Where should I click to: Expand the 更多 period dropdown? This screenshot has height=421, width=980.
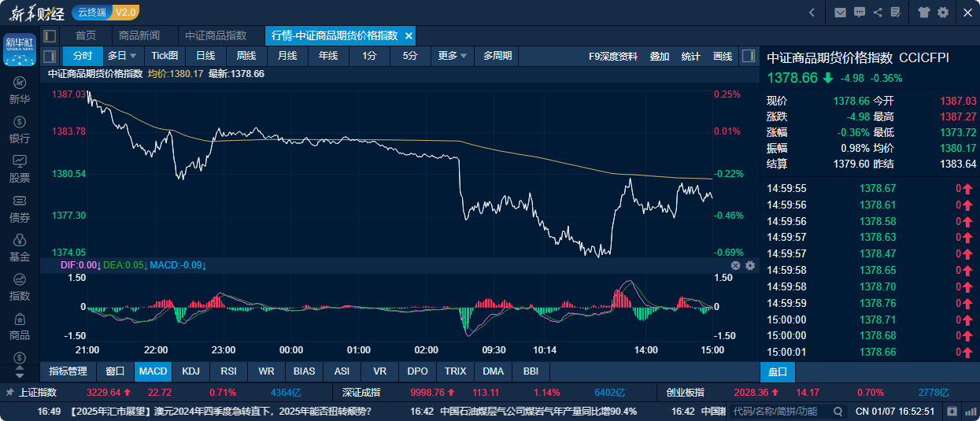tap(453, 56)
